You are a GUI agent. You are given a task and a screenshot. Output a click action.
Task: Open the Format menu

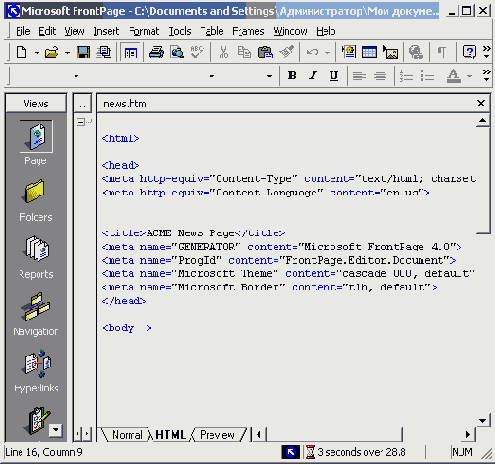[144, 31]
